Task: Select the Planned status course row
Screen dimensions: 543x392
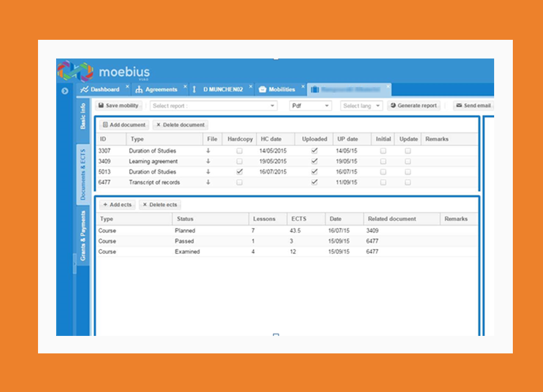Action: click(287, 230)
